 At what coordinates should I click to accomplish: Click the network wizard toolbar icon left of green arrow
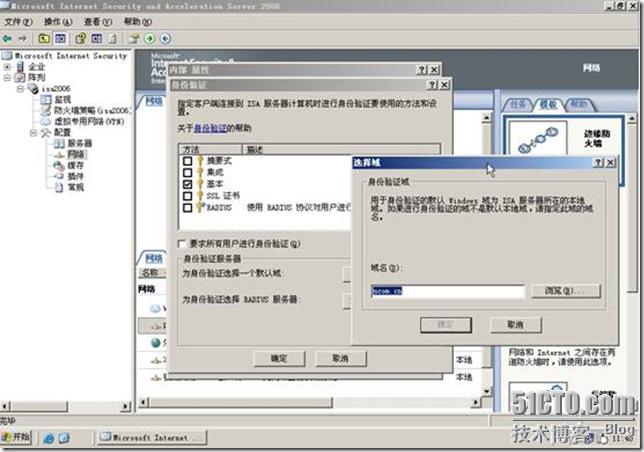click(x=133, y=39)
